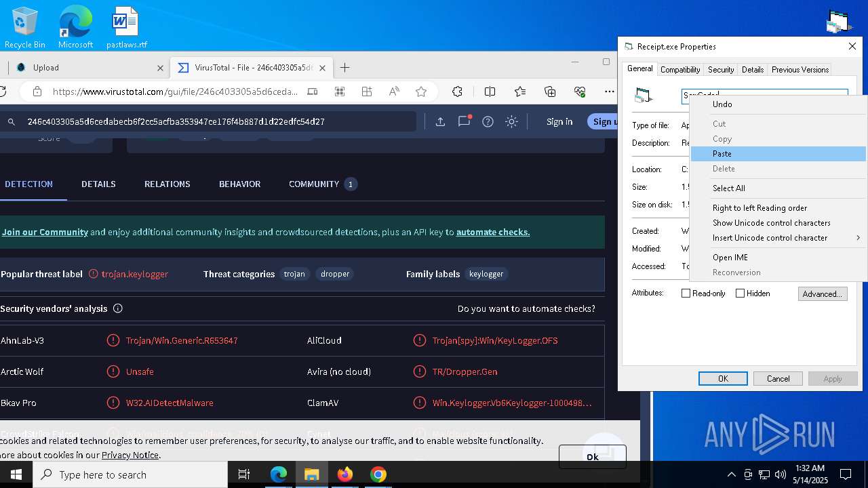868x488 pixels.
Task: Choose Paste in context menu
Action: (x=778, y=154)
